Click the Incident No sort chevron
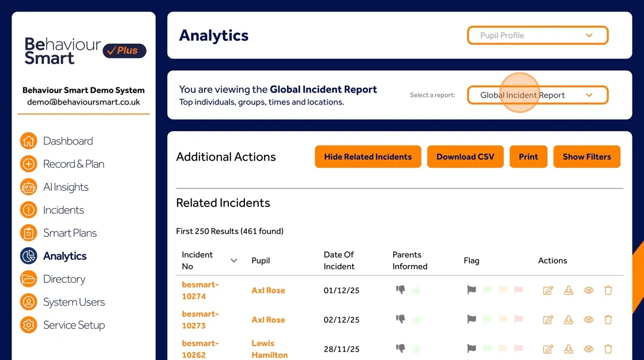Screen dimensions: 644x360 click(233, 260)
